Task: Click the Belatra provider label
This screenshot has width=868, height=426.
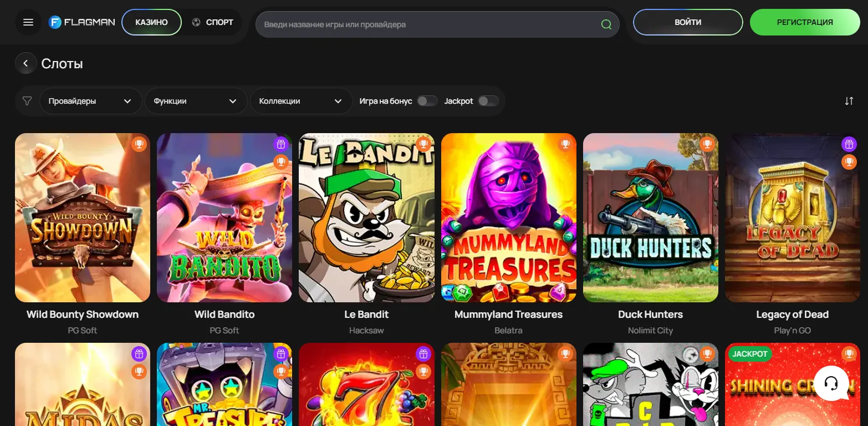Action: 508,331
